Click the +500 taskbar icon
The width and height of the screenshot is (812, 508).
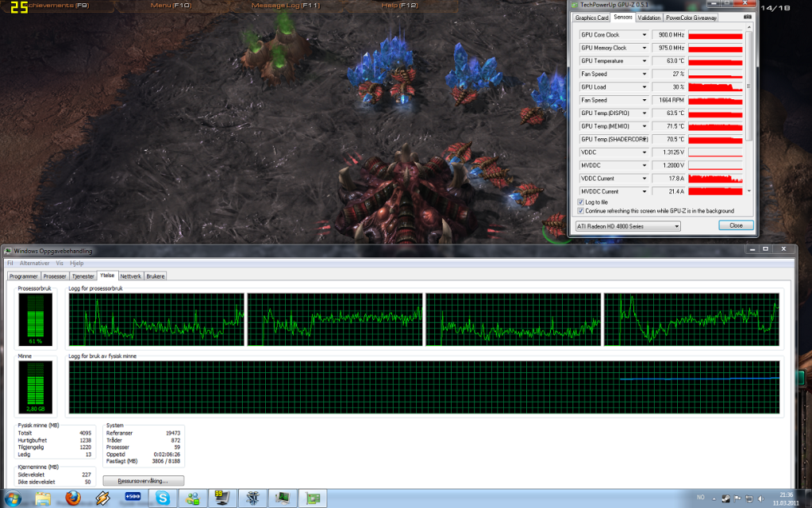click(x=133, y=498)
